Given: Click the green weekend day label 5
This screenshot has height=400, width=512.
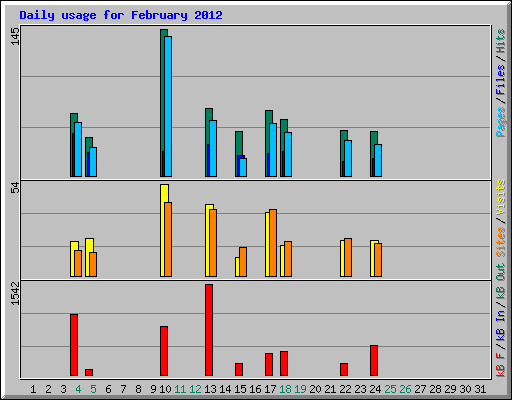Looking at the screenshot, I should point(93,389).
